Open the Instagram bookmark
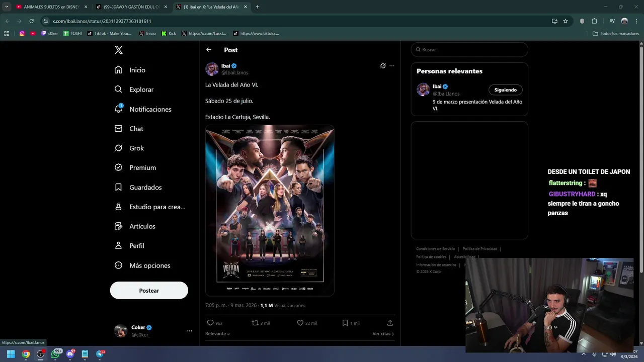Viewport: 644px width, 362px height. (22, 34)
